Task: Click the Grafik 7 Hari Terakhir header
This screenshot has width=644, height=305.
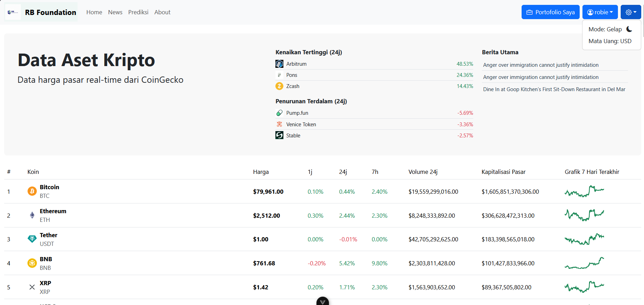Action: pos(592,172)
